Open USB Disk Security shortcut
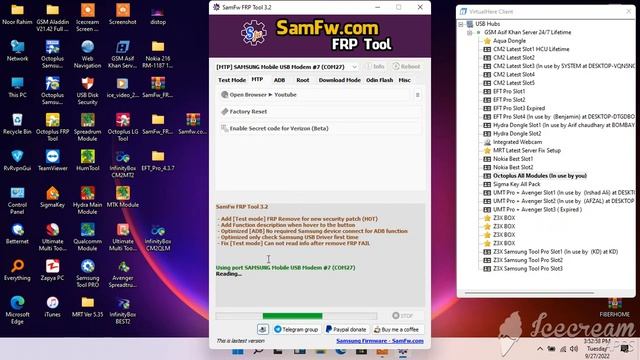 coord(87,91)
